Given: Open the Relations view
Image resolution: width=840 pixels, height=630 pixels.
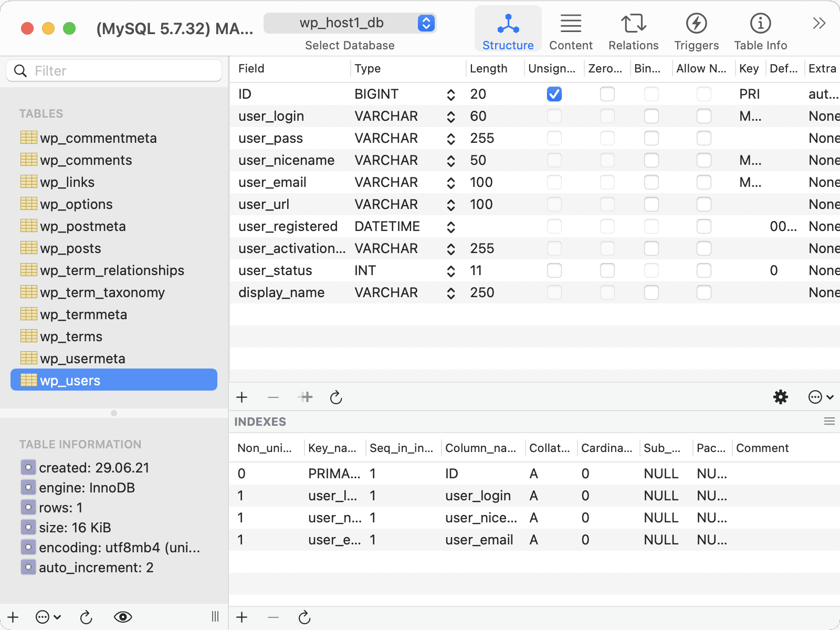Looking at the screenshot, I should click(633, 31).
